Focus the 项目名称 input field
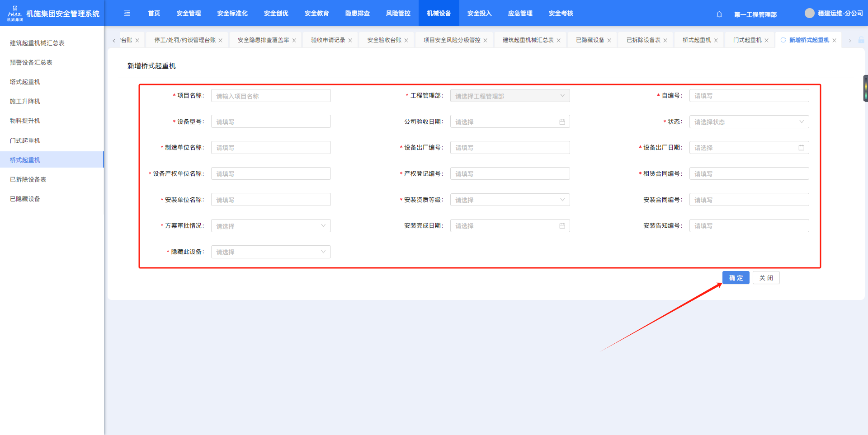 coord(270,96)
